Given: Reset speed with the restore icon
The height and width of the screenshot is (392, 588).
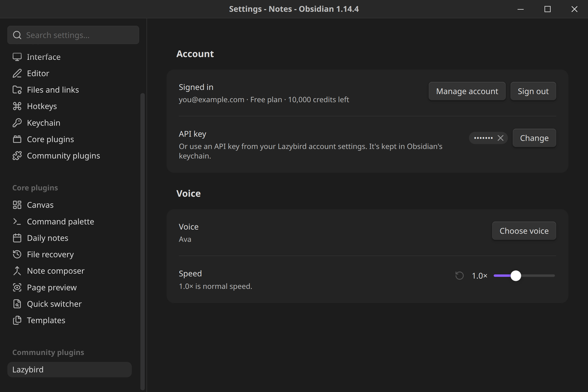Looking at the screenshot, I should (460, 276).
